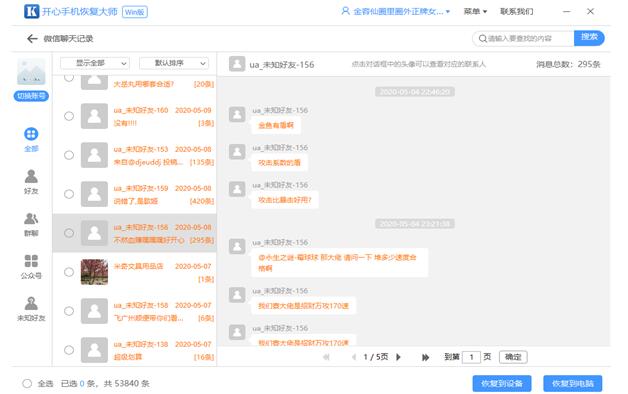Click 恢复到设备 restore to device
This screenshot has width=628, height=394.
point(502,384)
